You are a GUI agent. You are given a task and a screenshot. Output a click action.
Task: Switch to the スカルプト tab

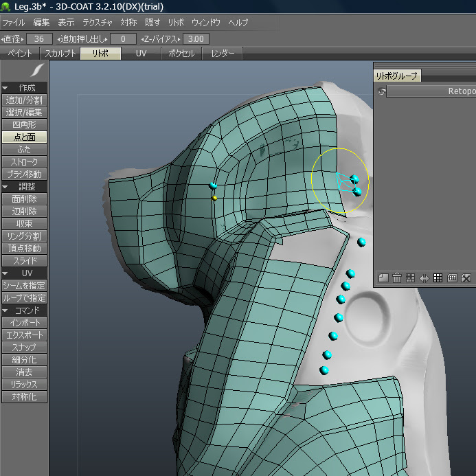60,54
